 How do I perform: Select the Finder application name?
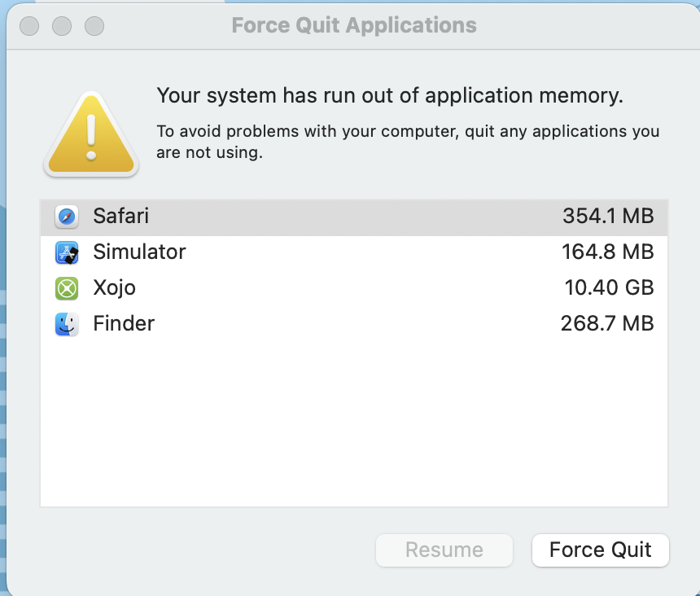pyautogui.click(x=124, y=324)
